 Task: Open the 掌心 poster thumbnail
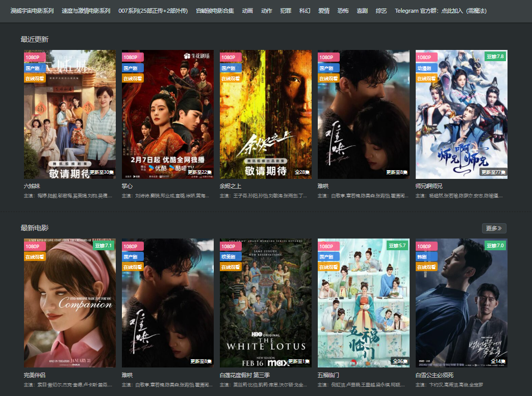tap(168, 114)
